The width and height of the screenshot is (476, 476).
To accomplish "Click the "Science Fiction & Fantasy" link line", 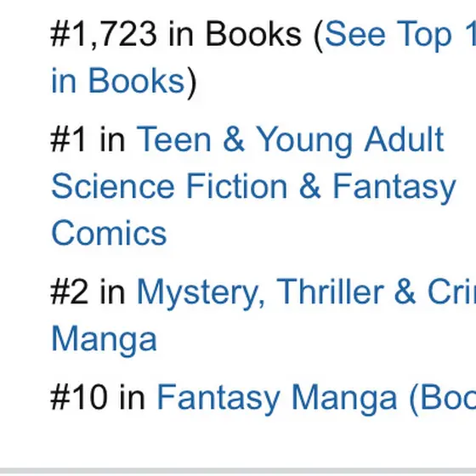I will (x=254, y=186).
